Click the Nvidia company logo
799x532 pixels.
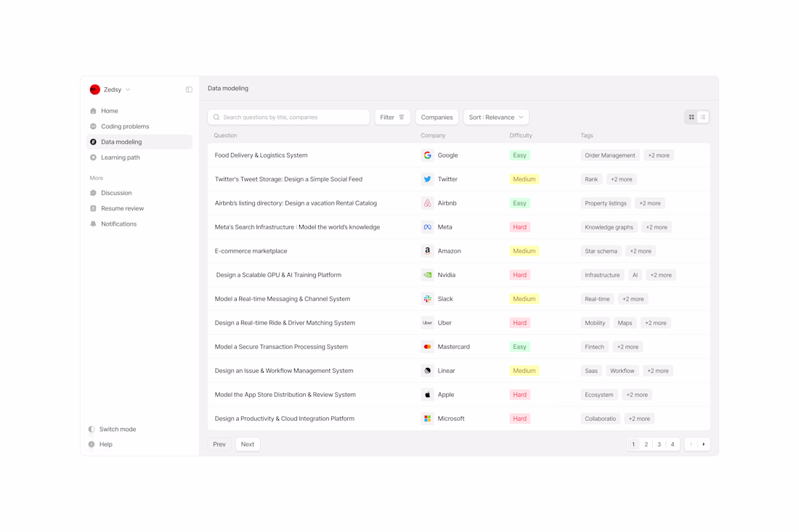428,275
